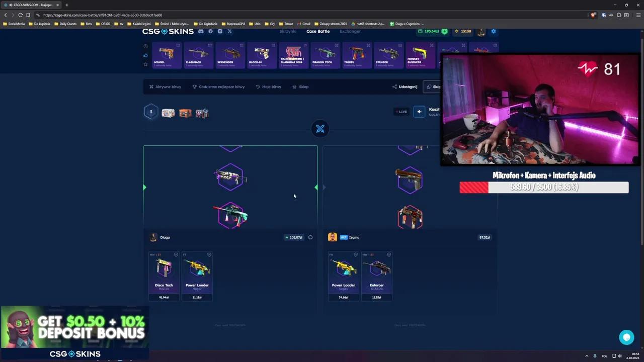
Task: Open the Gry bookmarks folder
Action: pyautogui.click(x=270, y=24)
